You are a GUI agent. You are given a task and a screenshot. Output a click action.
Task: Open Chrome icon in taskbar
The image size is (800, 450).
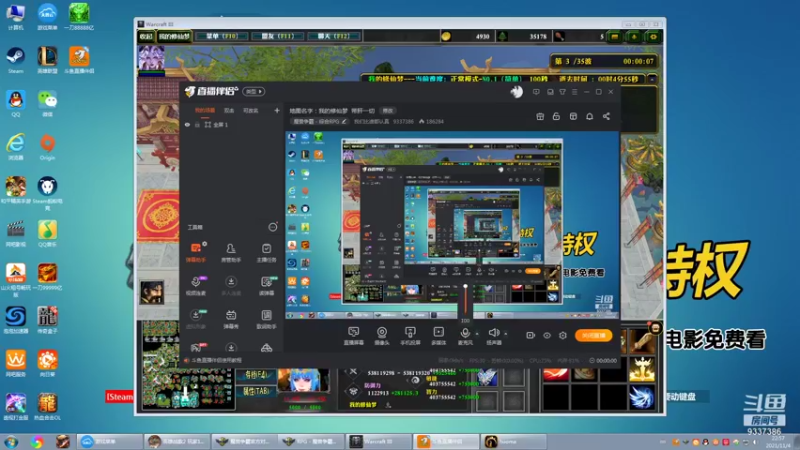tap(37, 442)
